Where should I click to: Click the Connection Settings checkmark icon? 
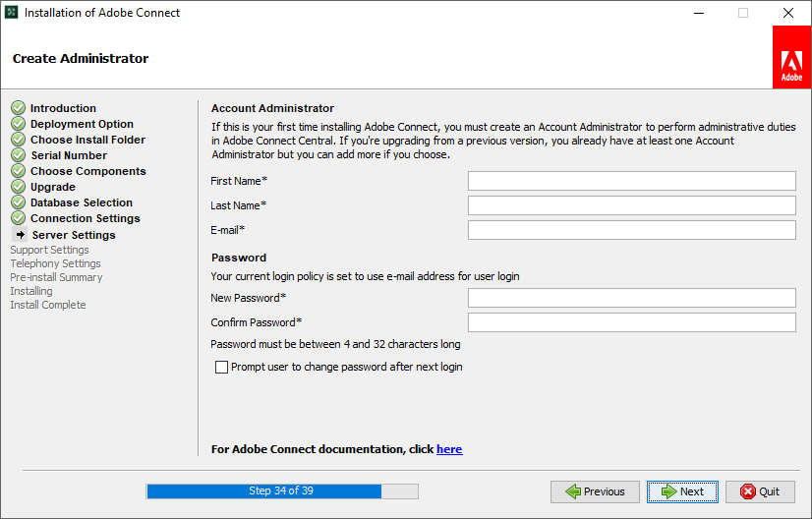pyautogui.click(x=18, y=217)
